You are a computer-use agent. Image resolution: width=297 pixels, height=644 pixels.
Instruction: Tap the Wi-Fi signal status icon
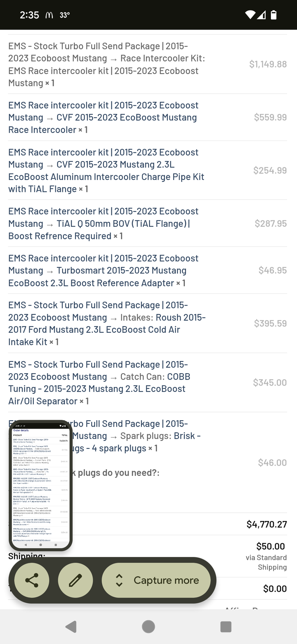click(x=250, y=15)
